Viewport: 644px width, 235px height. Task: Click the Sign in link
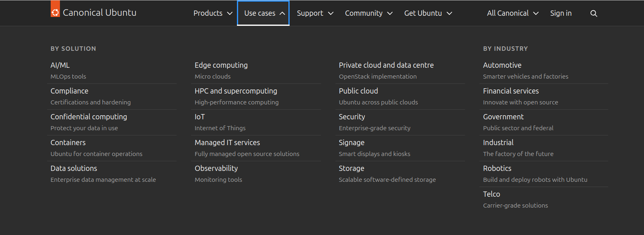tap(561, 13)
